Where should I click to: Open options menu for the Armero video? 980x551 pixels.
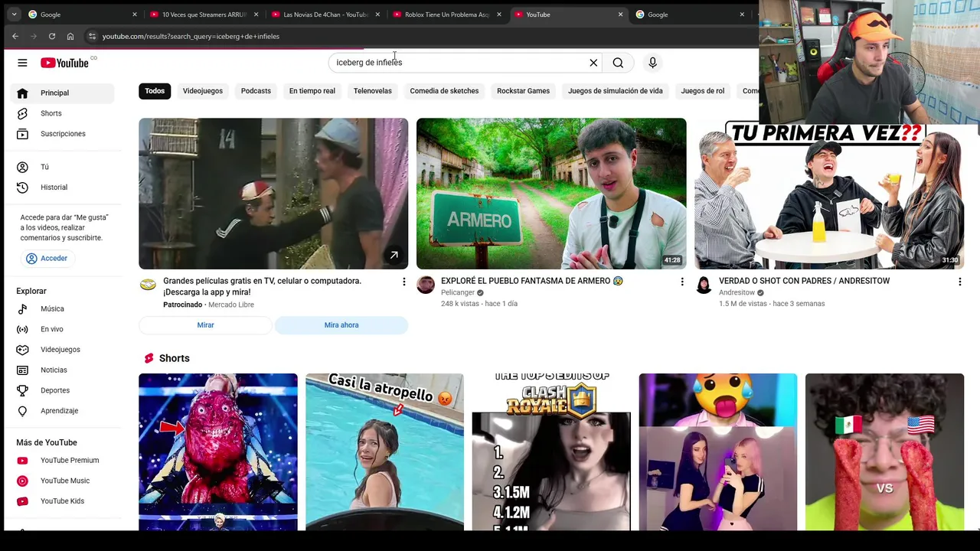pyautogui.click(x=682, y=282)
